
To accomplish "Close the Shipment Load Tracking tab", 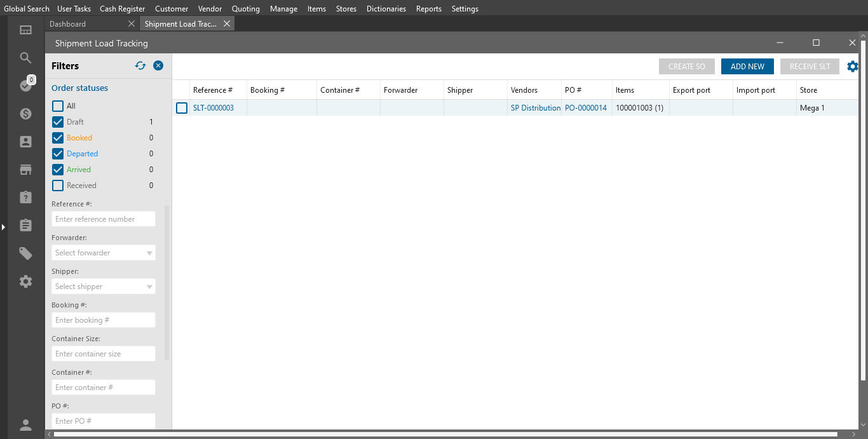I will (226, 24).
